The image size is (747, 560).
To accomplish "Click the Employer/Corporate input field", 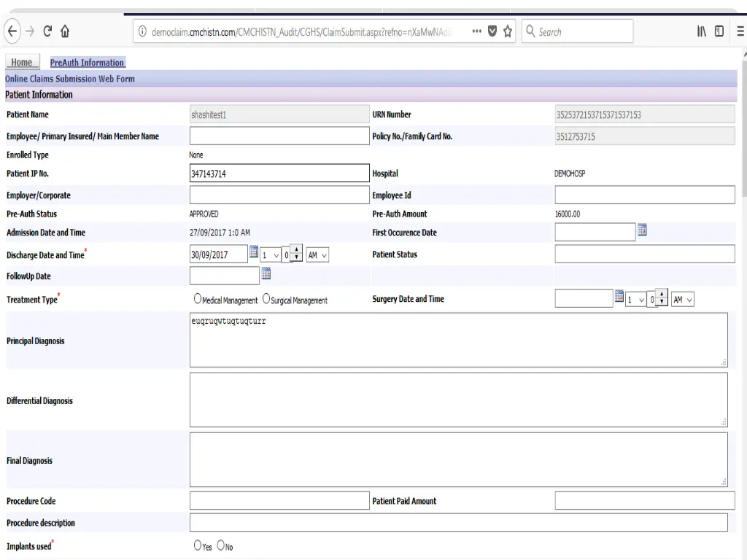I will point(279,195).
